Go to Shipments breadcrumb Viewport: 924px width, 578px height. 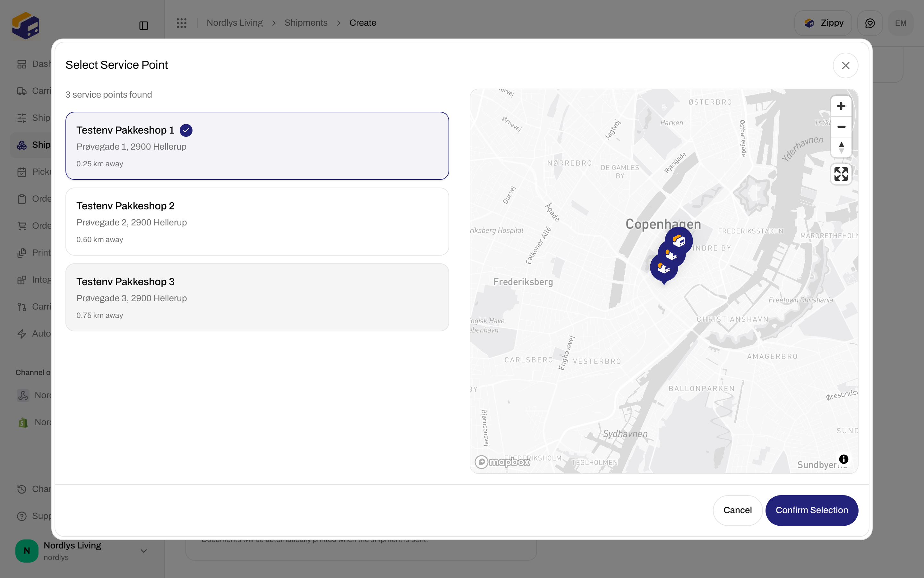coord(306,23)
